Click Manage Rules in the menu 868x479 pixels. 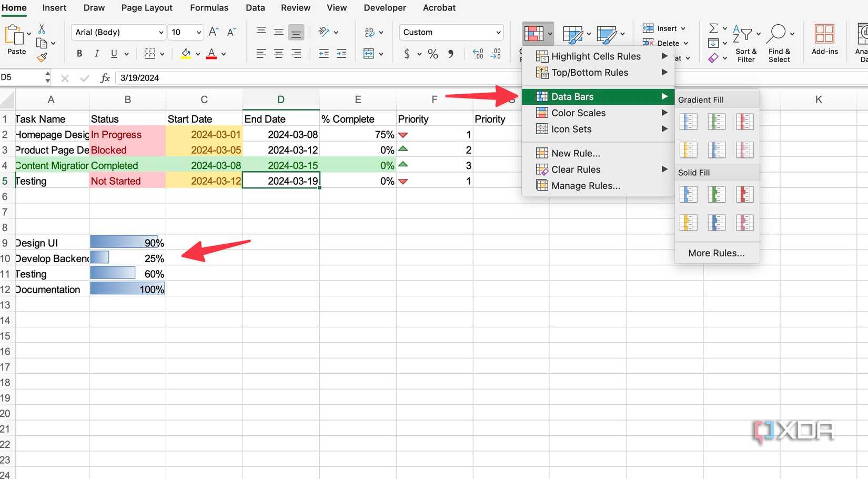pos(584,185)
